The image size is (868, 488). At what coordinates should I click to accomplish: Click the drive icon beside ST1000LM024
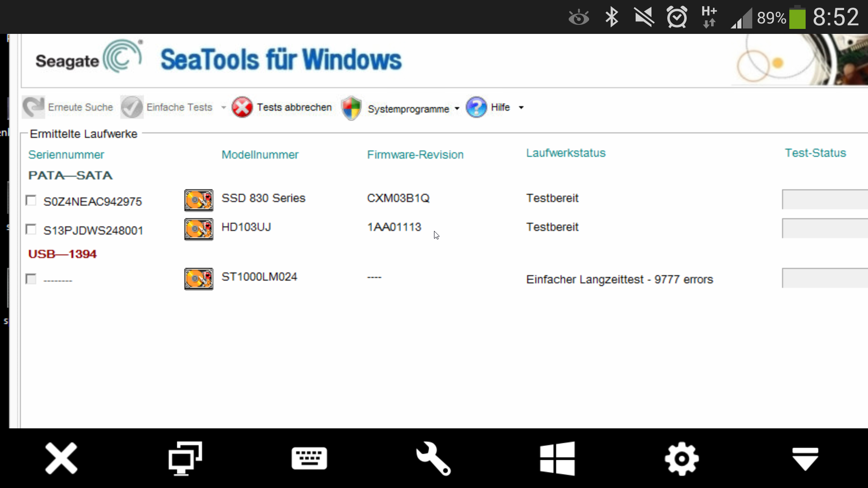tap(198, 279)
